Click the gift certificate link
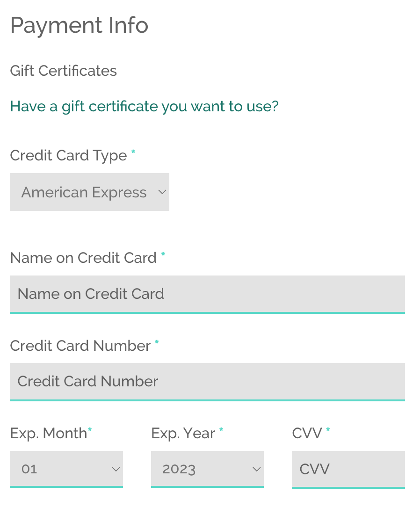Screen dimensions: 420x522 point(144,107)
